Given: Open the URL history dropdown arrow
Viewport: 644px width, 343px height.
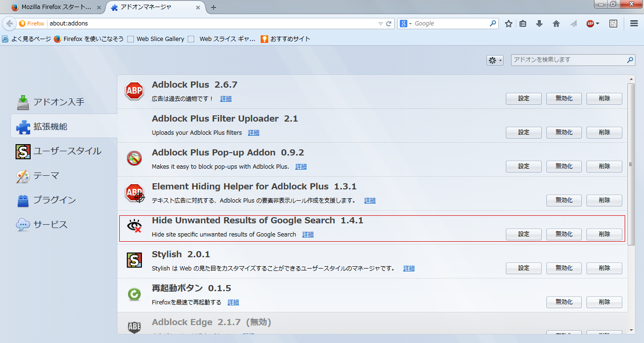Looking at the screenshot, I should pyautogui.click(x=380, y=24).
